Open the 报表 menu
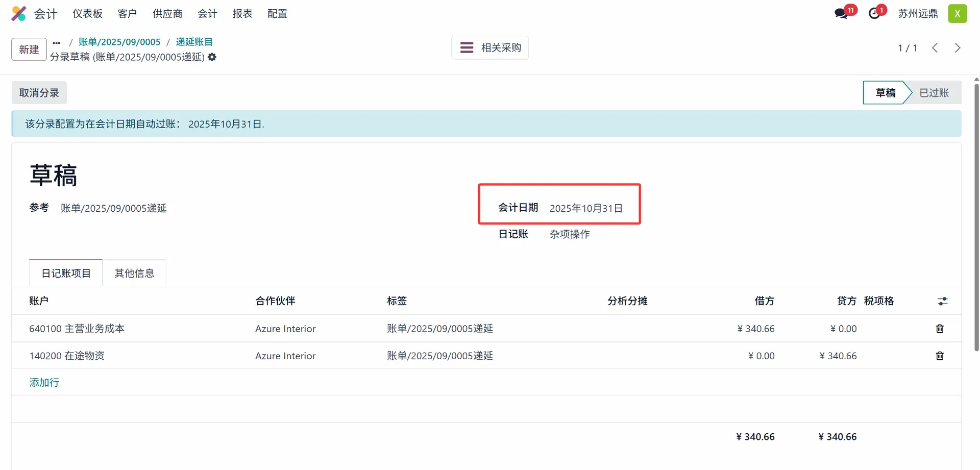Image resolution: width=980 pixels, height=470 pixels. pyautogui.click(x=242, y=14)
